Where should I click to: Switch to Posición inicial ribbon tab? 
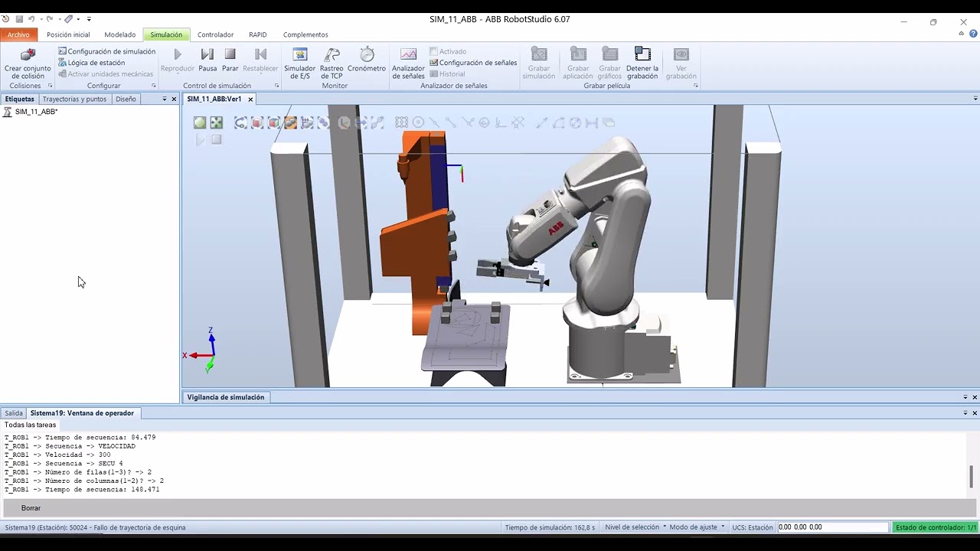tap(68, 34)
